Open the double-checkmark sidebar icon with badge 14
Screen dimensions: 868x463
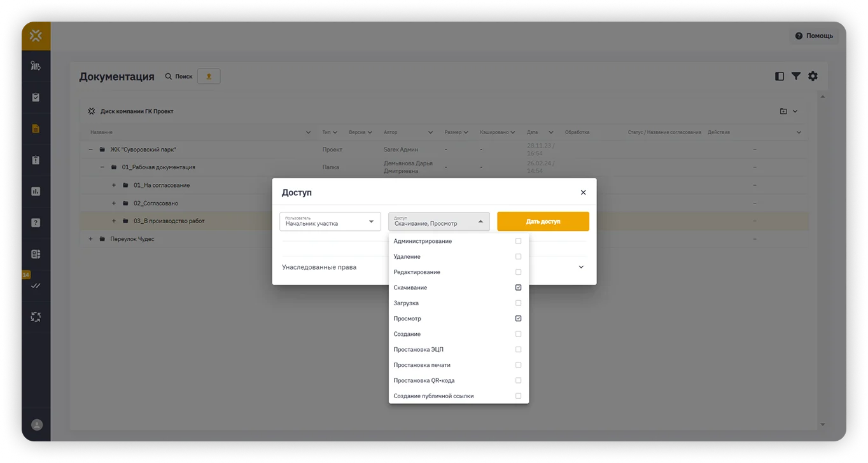click(36, 286)
